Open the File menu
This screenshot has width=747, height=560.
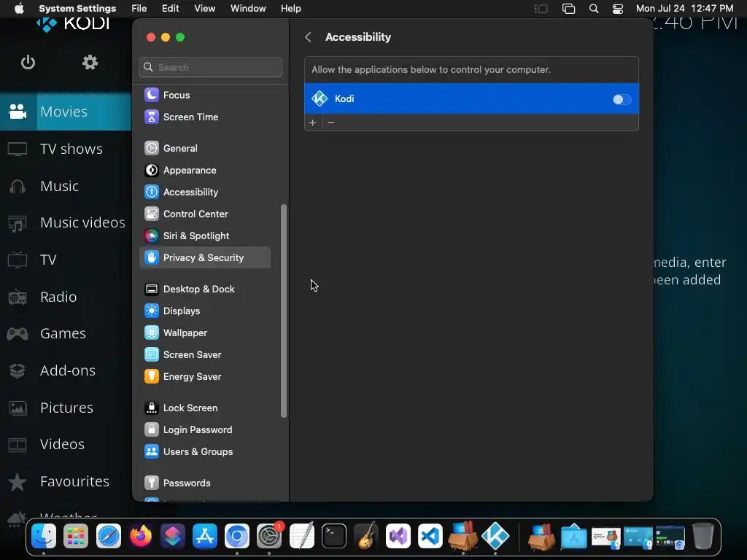139,9
